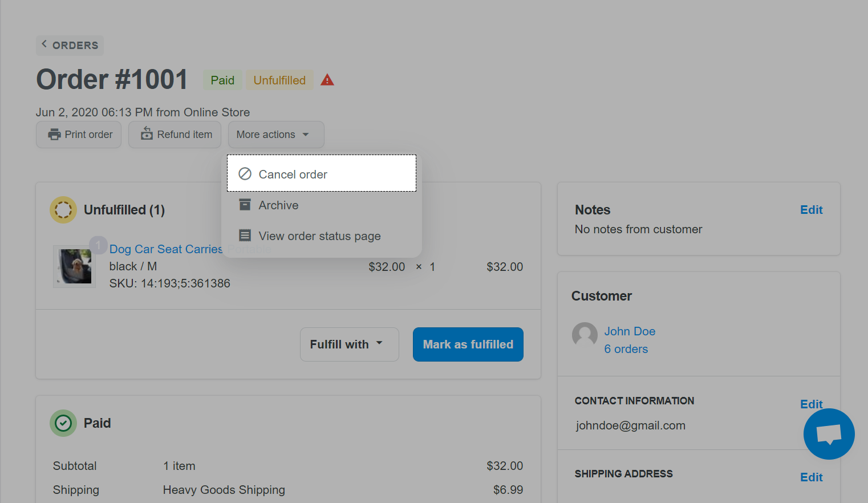Click the Order #1001 heading
Viewport: 868px width, 503px height.
(112, 79)
